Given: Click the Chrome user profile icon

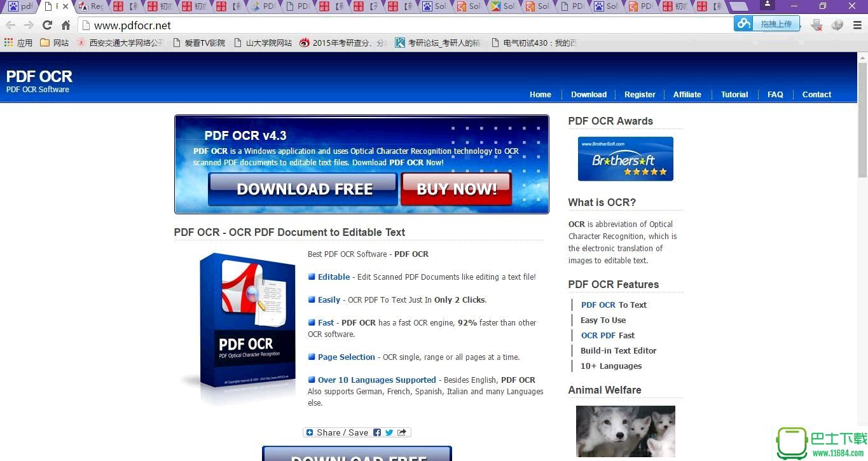Looking at the screenshot, I should [768, 5].
